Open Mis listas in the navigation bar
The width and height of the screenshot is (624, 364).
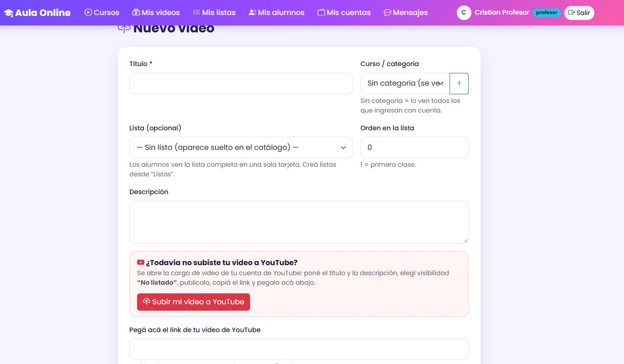[215, 13]
